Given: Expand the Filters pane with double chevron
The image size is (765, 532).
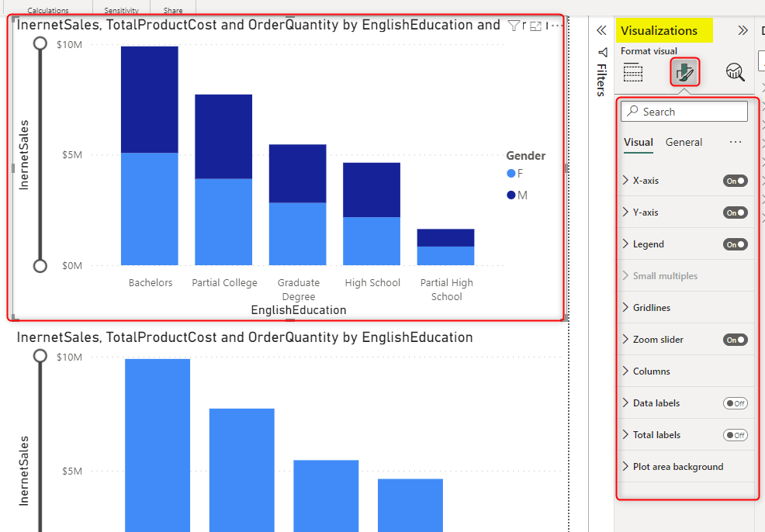Looking at the screenshot, I should [601, 30].
